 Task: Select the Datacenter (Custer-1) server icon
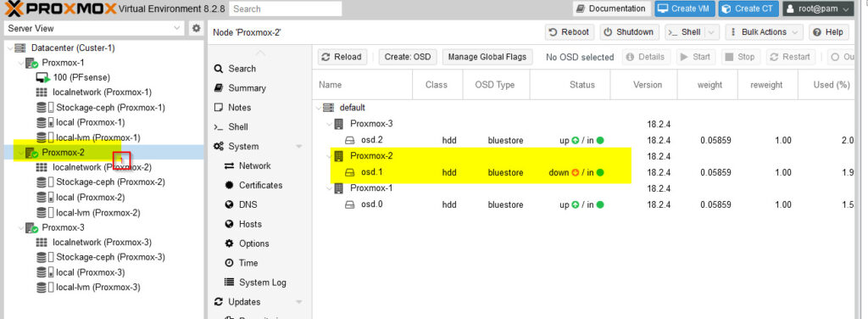(x=20, y=48)
